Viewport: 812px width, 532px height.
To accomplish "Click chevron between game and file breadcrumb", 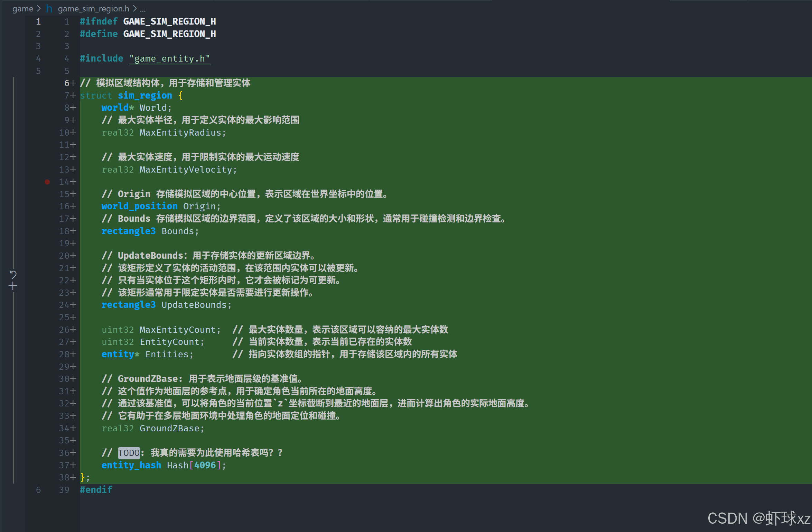I will tap(39, 9).
